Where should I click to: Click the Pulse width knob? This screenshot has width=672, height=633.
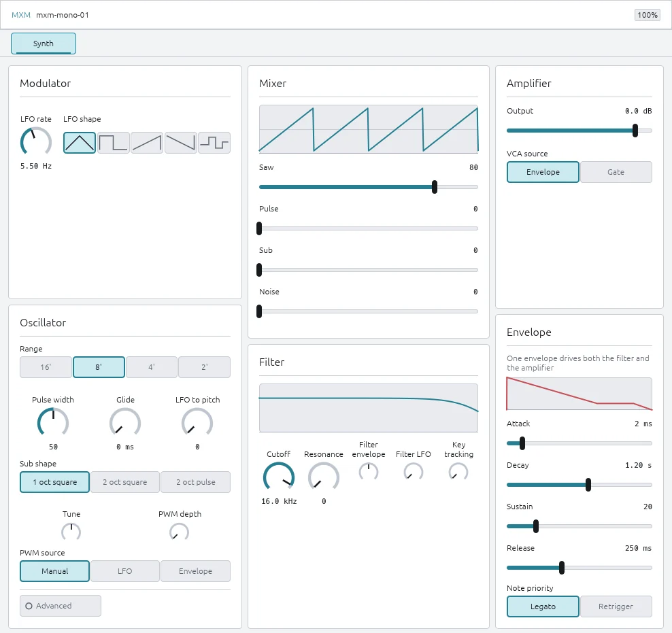(x=53, y=423)
